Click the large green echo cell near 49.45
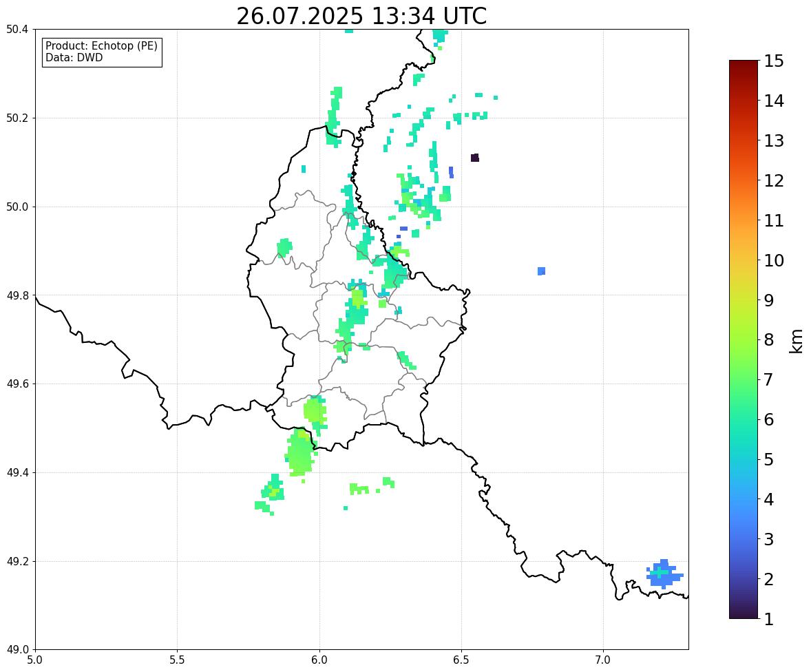 tap(299, 452)
